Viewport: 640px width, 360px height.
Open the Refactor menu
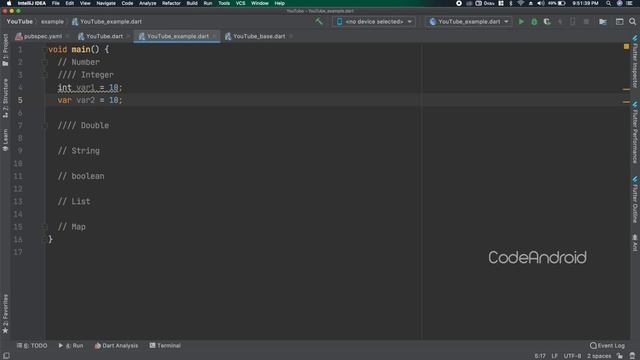171,3
